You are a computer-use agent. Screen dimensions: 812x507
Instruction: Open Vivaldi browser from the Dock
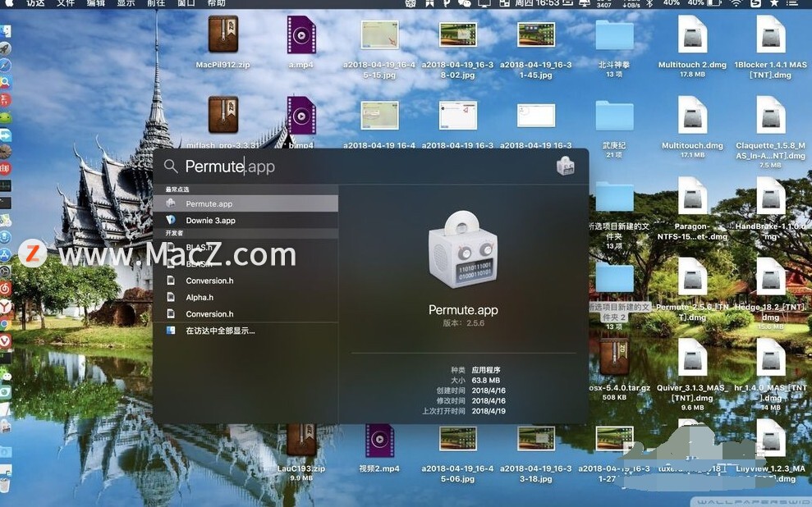coord(5,340)
